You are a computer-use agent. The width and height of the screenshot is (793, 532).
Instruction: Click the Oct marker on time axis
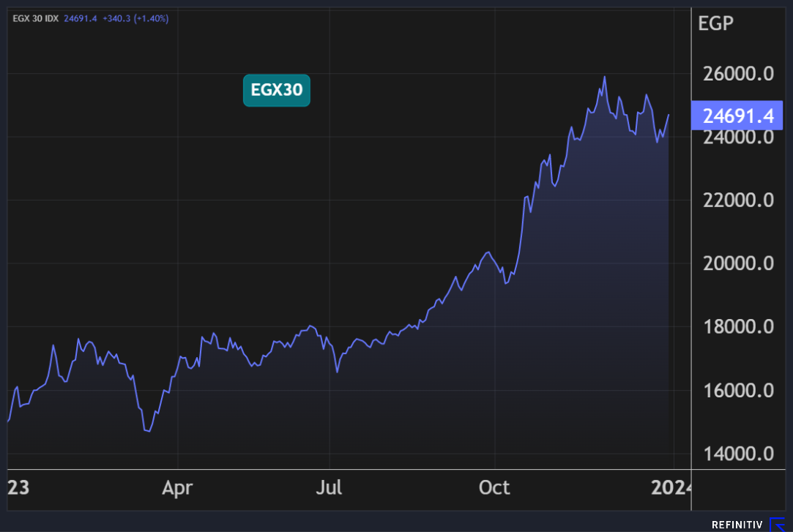pos(495,487)
